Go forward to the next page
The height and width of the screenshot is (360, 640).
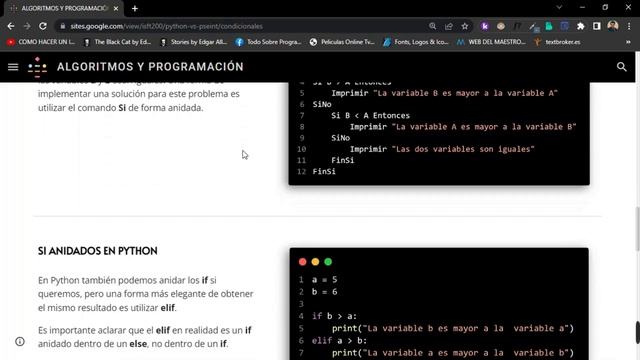click(x=27, y=26)
